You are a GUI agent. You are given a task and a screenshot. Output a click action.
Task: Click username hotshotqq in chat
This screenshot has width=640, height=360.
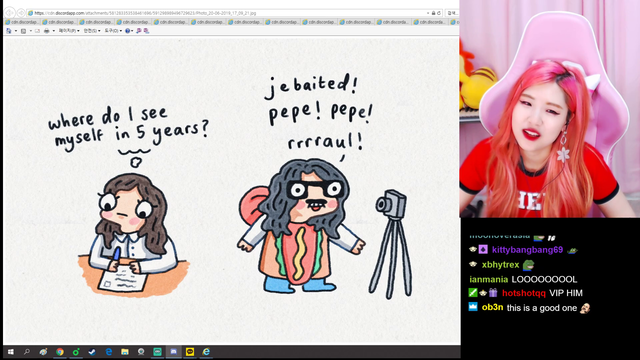pyautogui.click(x=524, y=293)
